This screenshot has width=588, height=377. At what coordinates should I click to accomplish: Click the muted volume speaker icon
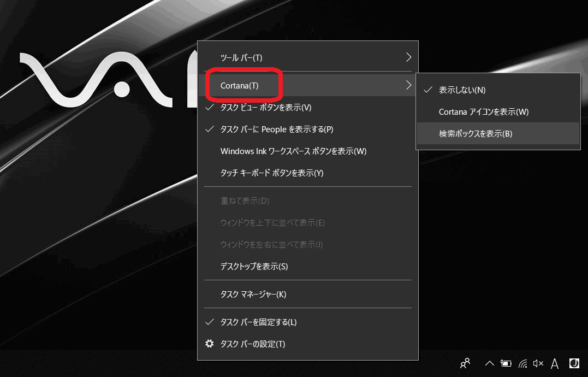[x=538, y=363]
